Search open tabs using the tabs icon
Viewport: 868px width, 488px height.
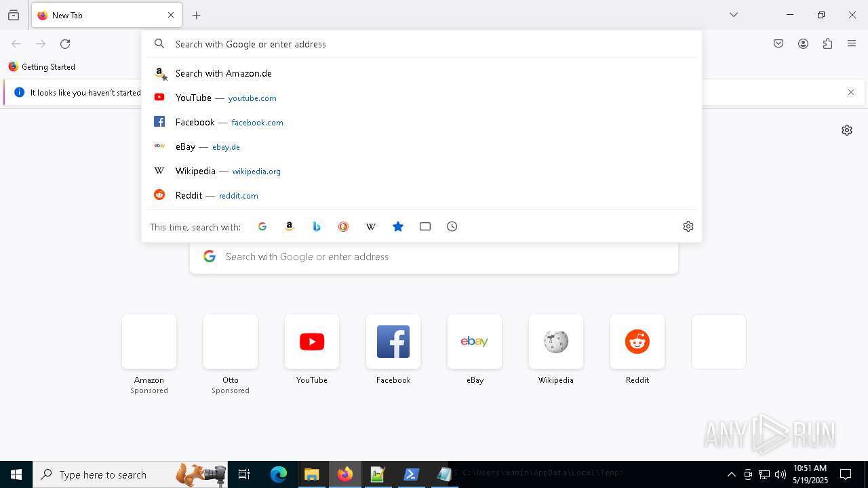coord(425,226)
